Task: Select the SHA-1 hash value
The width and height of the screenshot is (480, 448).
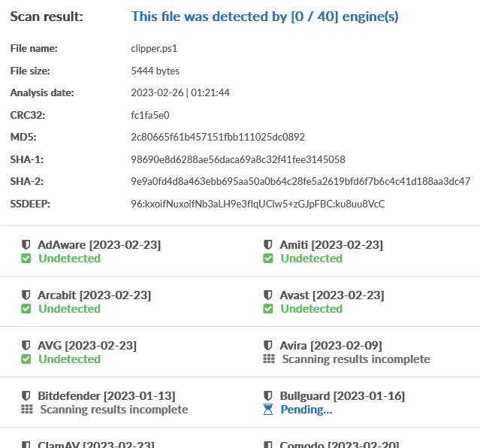Action: (x=238, y=159)
